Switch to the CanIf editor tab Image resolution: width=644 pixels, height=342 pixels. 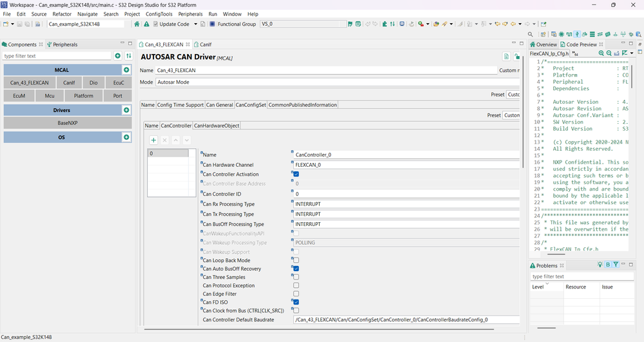tap(202, 44)
